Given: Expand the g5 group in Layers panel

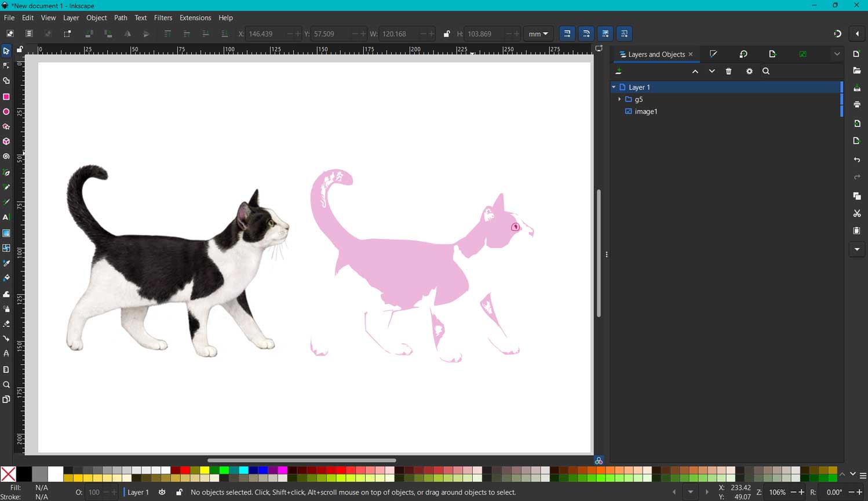Looking at the screenshot, I should pyautogui.click(x=619, y=99).
